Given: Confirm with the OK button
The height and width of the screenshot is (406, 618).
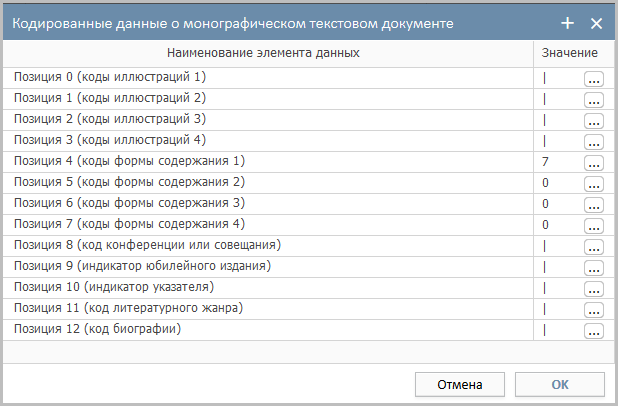Looking at the screenshot, I should coord(559,384).
